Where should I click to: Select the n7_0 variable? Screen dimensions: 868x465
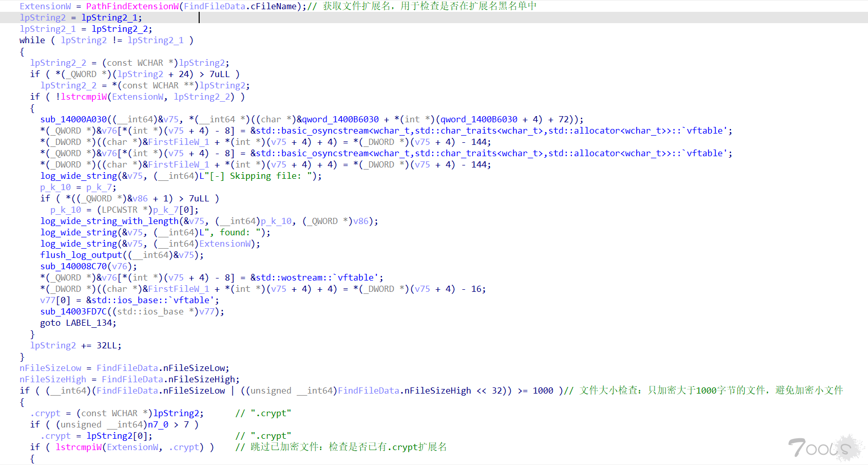pos(158,424)
